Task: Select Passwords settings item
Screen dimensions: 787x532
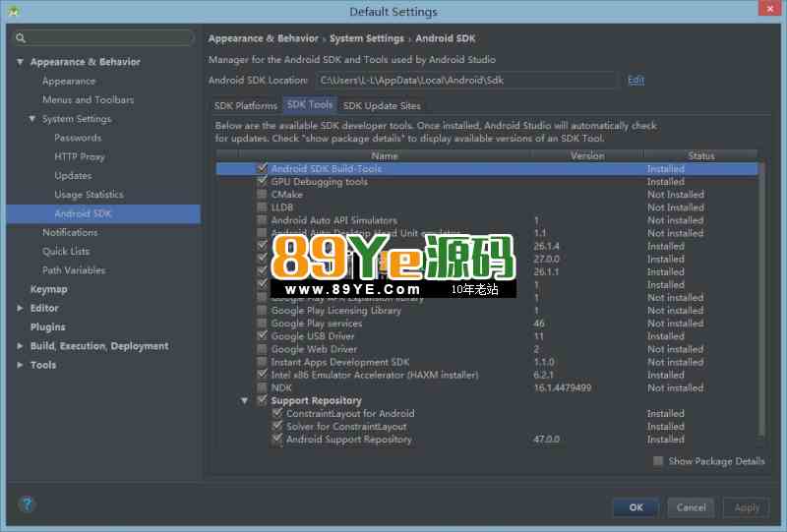Action: click(x=78, y=138)
